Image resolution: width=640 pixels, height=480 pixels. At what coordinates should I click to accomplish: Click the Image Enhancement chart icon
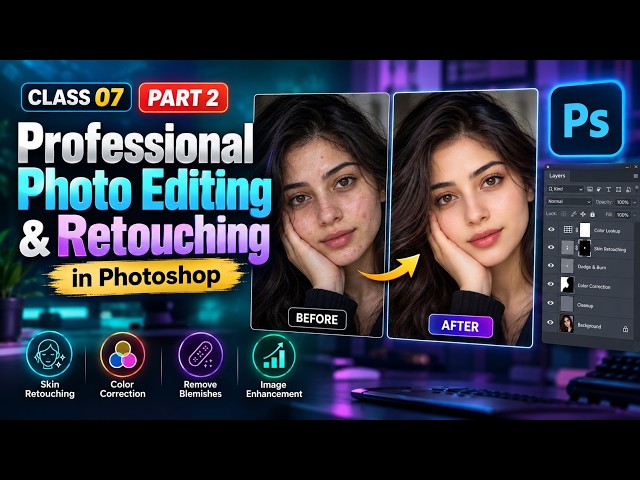273,355
